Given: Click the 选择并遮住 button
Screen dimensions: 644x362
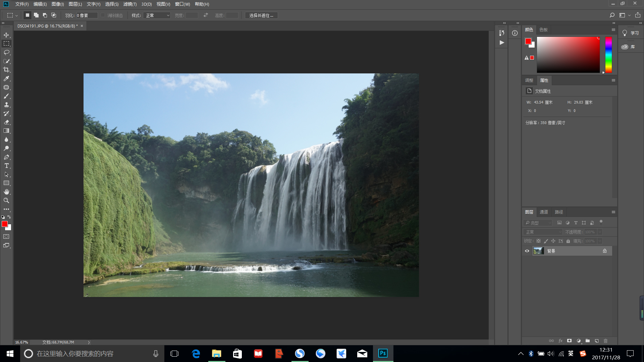Looking at the screenshot, I should tap(261, 15).
